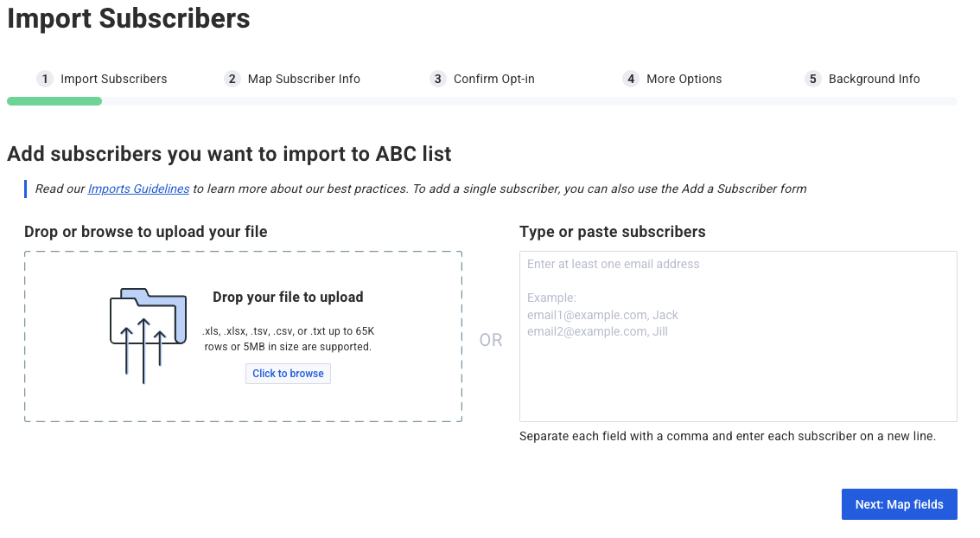Click the green import progress bar
This screenshot has height=538, width=980.
click(54, 101)
